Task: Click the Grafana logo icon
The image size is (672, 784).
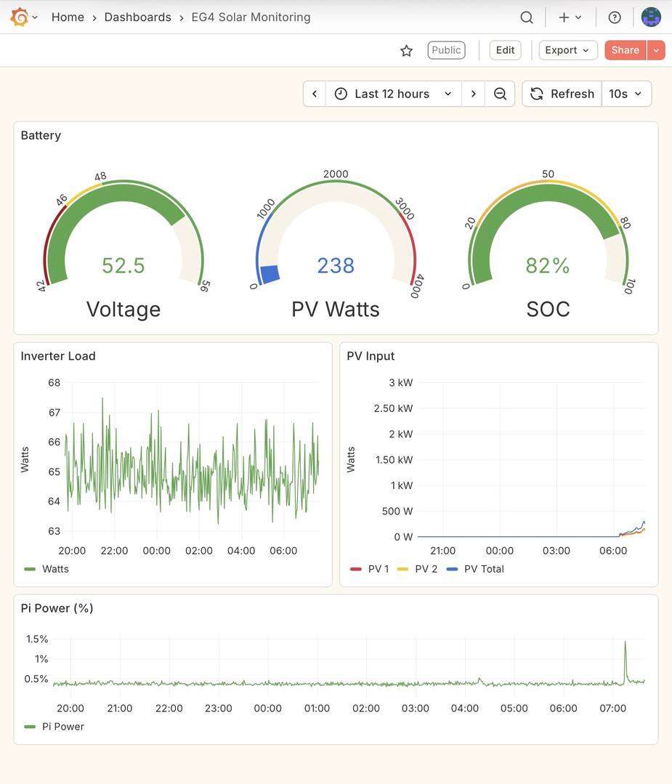Action: [20, 17]
